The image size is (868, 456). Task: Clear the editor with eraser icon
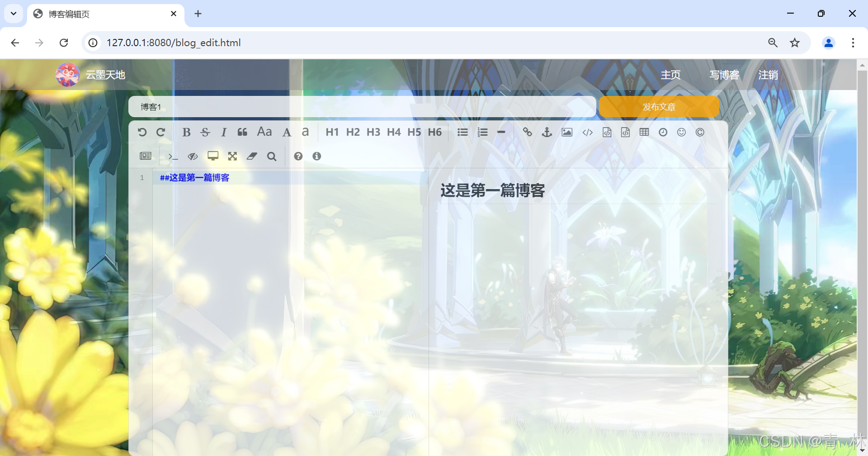point(252,156)
